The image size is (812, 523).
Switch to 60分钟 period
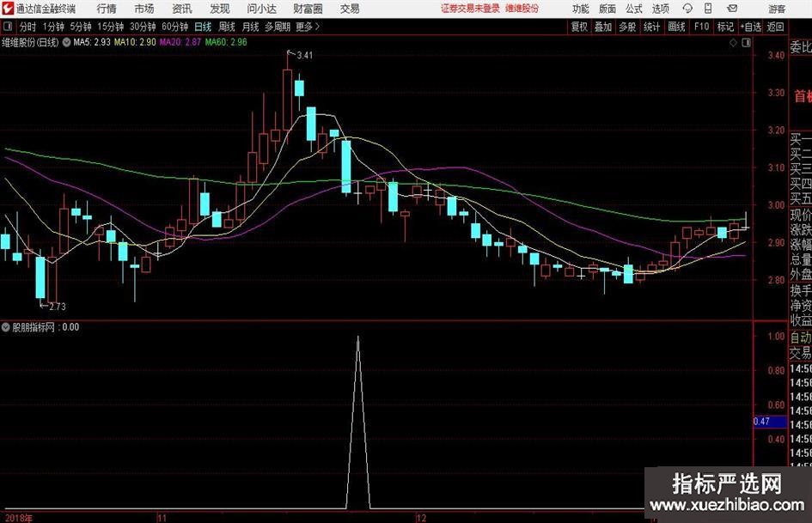174,27
